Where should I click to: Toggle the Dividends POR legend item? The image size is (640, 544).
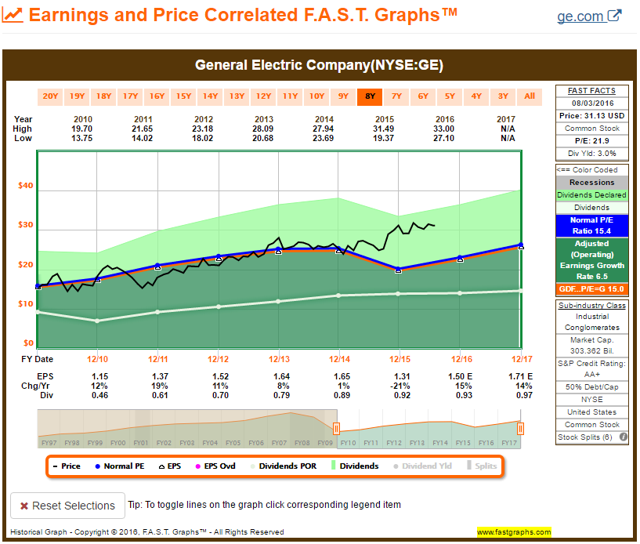tap(283, 466)
